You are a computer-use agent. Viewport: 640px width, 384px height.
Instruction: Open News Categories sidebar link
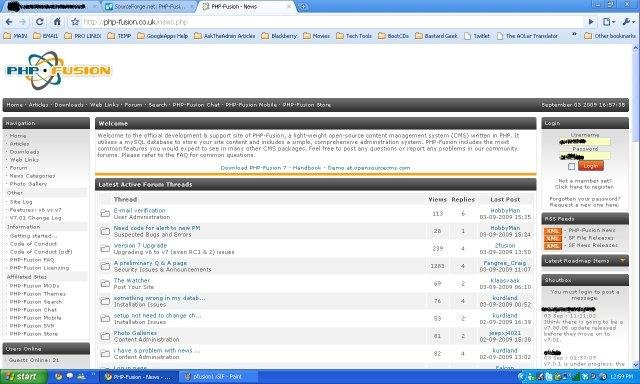click(32, 176)
